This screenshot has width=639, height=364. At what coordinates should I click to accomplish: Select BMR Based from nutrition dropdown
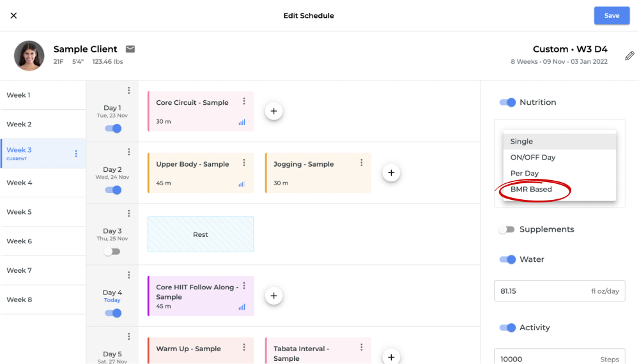(x=531, y=190)
